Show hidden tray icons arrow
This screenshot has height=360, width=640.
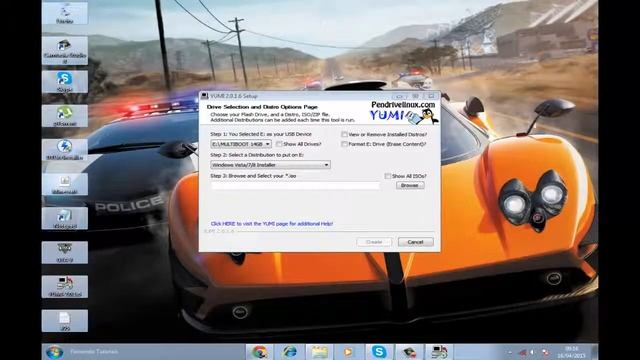tap(510, 352)
